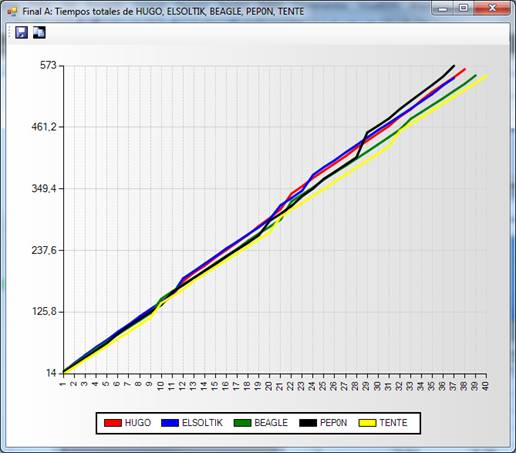Select the BEAGLE legend label

271,423
